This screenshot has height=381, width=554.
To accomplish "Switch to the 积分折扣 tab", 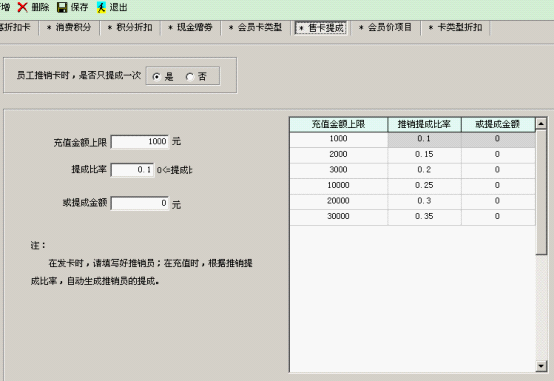I will pyautogui.click(x=130, y=28).
